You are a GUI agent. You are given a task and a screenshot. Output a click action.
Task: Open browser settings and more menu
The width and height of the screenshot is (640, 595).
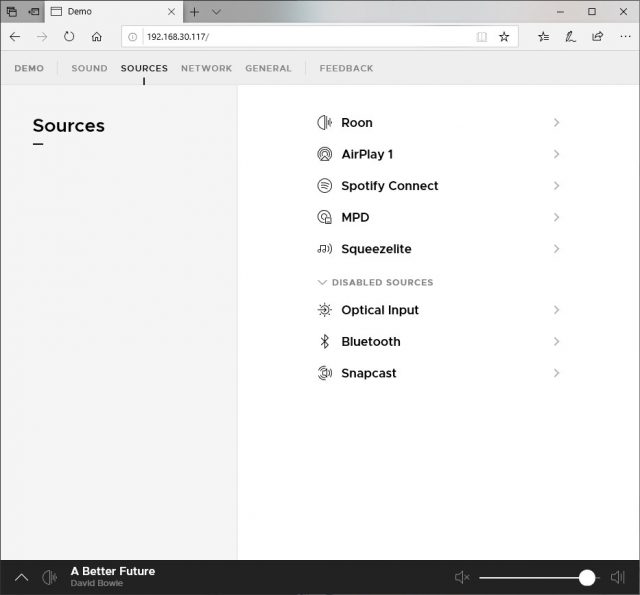[x=625, y=37]
